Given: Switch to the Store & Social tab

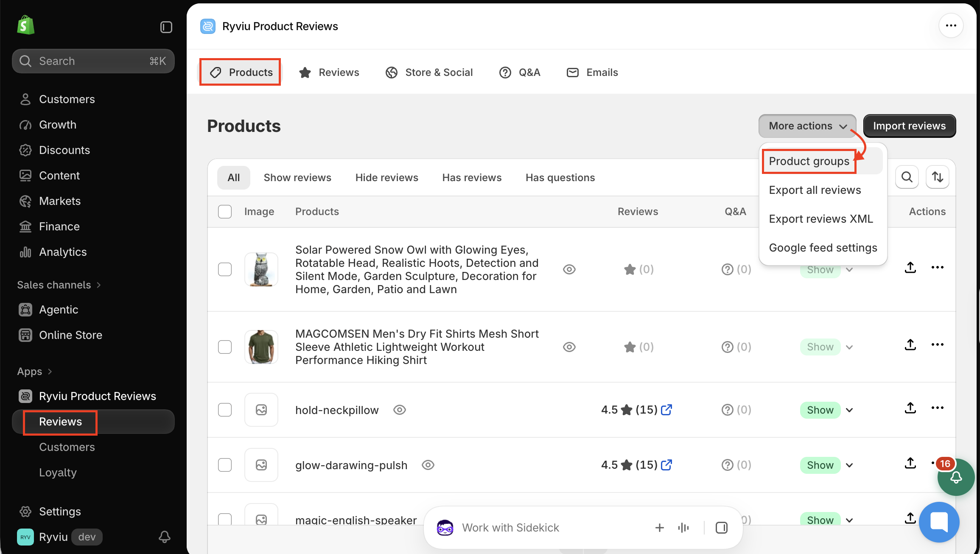Looking at the screenshot, I should point(429,73).
